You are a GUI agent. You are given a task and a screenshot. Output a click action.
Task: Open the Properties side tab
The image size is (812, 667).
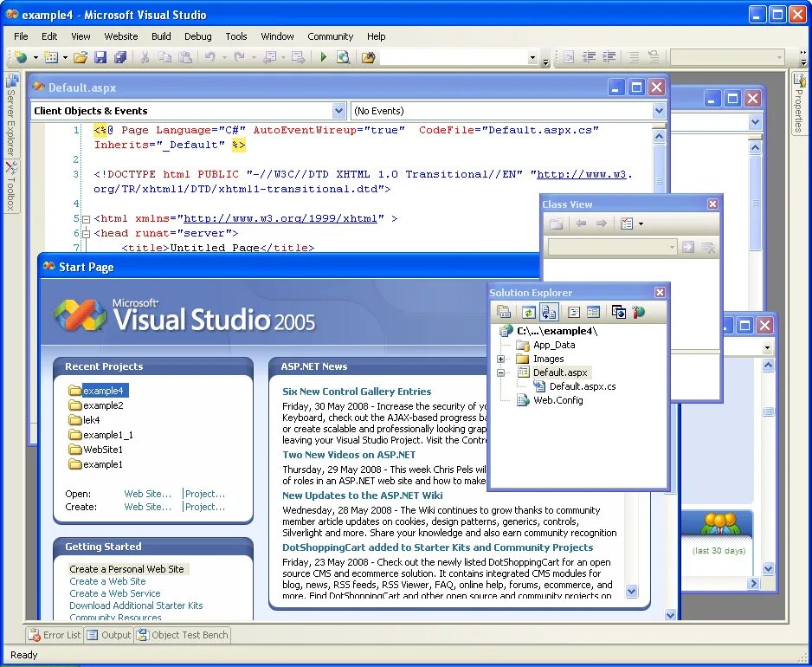tap(800, 104)
